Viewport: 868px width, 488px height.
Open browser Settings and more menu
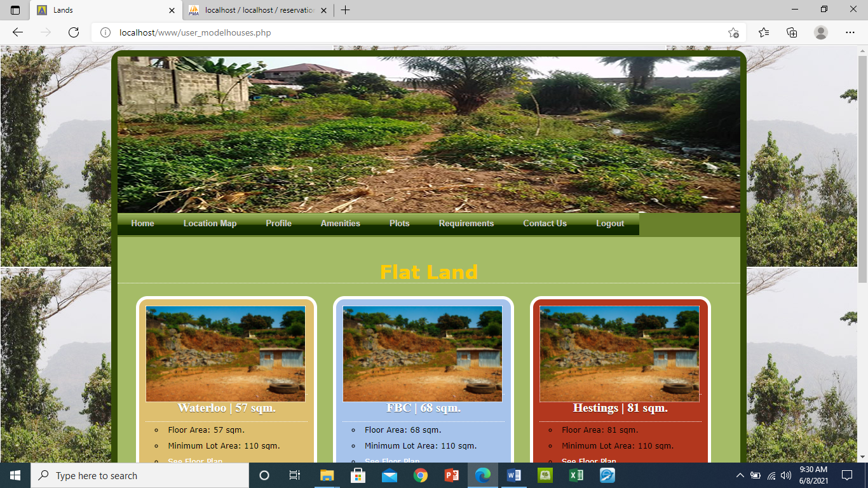850,32
